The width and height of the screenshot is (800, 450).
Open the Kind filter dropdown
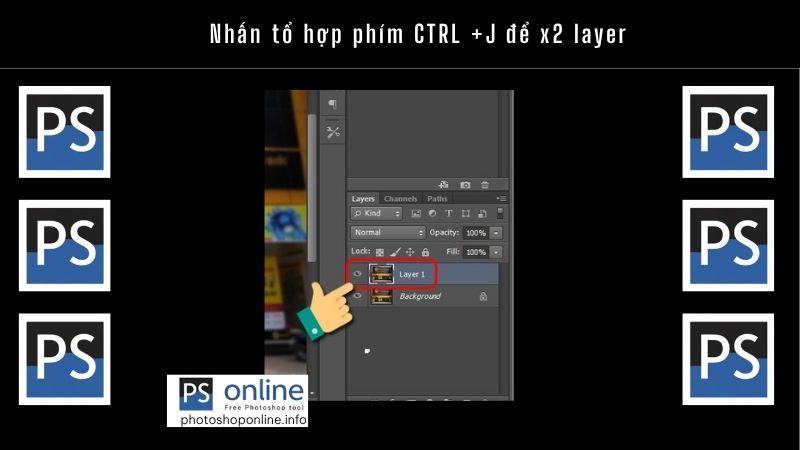click(x=377, y=213)
